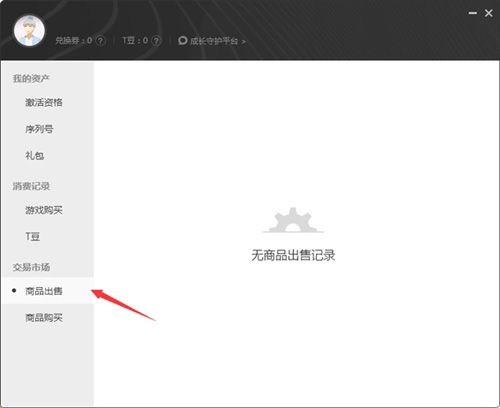Open the 序列号 section
This screenshot has height=408, width=500.
pyautogui.click(x=39, y=129)
